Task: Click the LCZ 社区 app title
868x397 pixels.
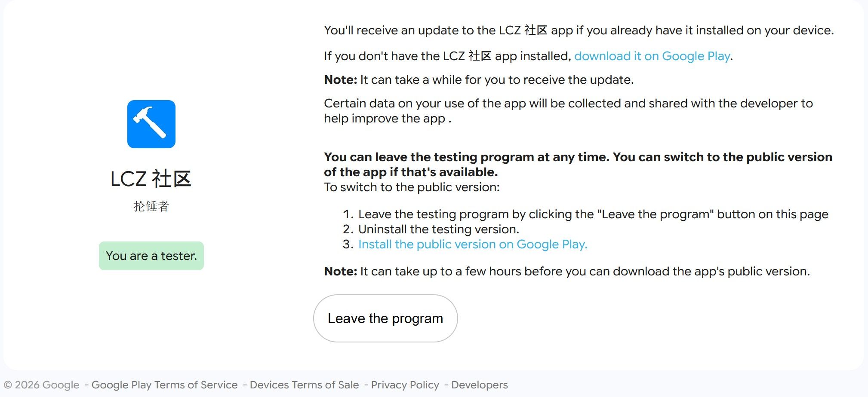Action: tap(151, 179)
